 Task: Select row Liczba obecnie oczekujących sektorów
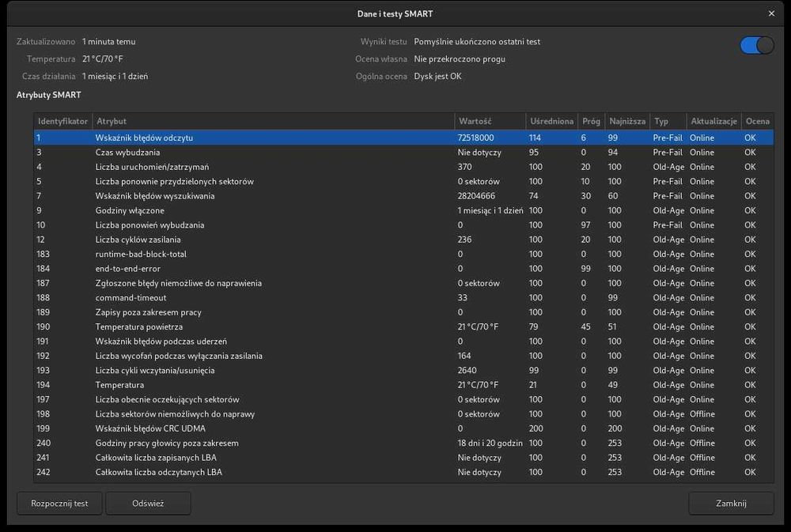(x=403, y=399)
